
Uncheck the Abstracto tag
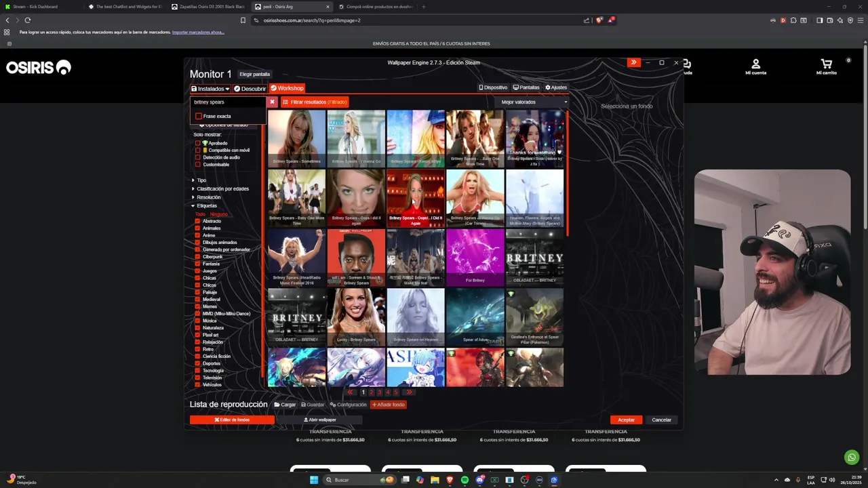198,221
